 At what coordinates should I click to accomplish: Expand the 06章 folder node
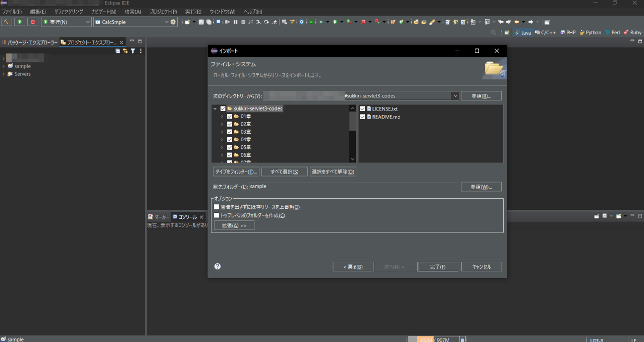(x=222, y=155)
